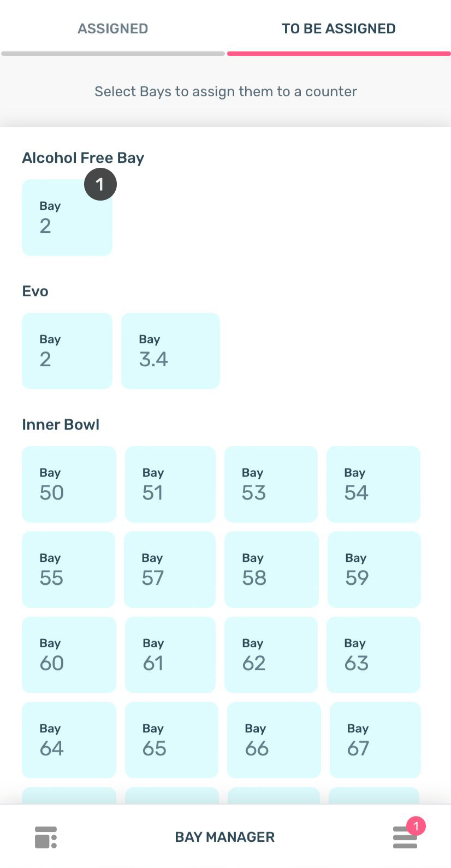Tap the Bay 67 tile
The width and height of the screenshot is (451, 868).
tap(375, 740)
